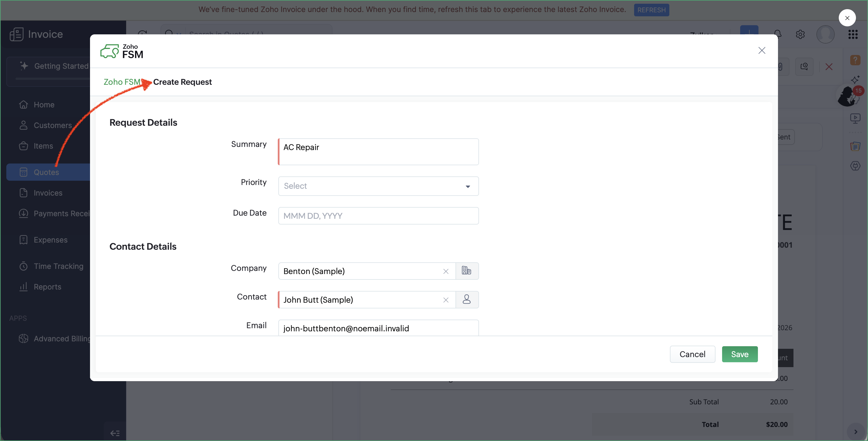Clear the John Butt (Sample) contact
The height and width of the screenshot is (441, 868).
446,300
